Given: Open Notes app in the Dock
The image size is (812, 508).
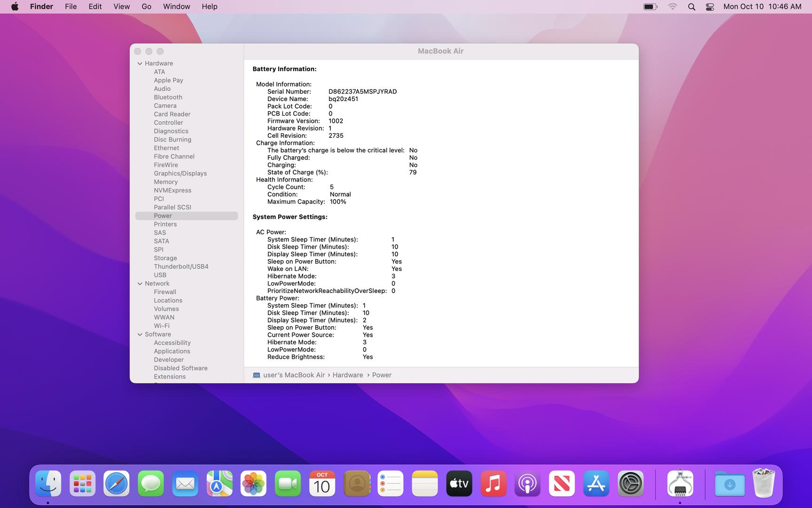Looking at the screenshot, I should [x=425, y=483].
